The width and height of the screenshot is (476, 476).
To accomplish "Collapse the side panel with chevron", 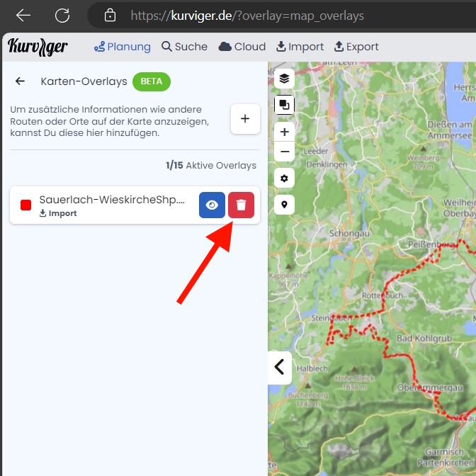I will click(279, 367).
